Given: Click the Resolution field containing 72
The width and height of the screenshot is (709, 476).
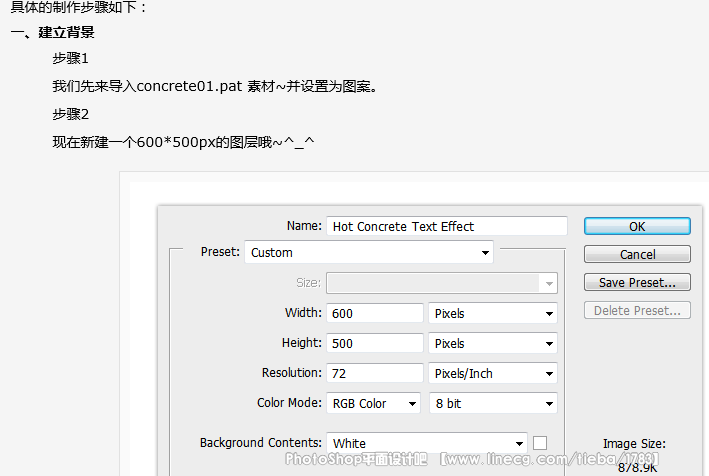Looking at the screenshot, I should coord(375,373).
